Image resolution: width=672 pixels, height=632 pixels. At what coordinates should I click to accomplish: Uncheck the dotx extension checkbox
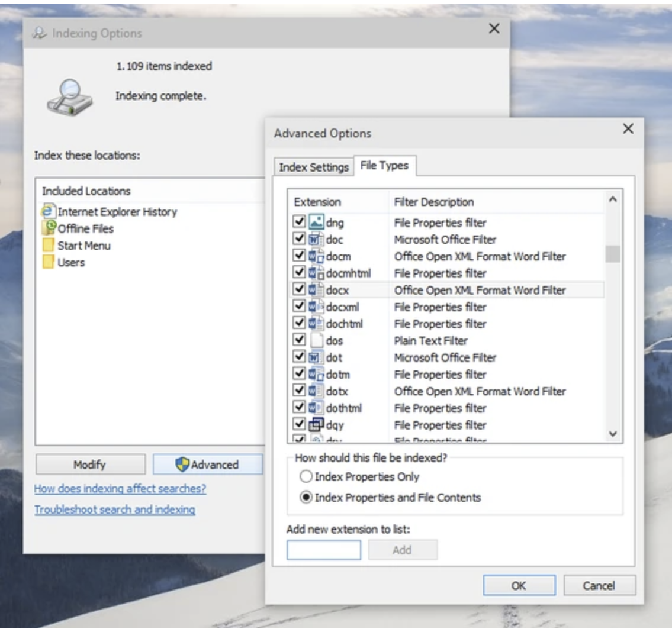(299, 391)
